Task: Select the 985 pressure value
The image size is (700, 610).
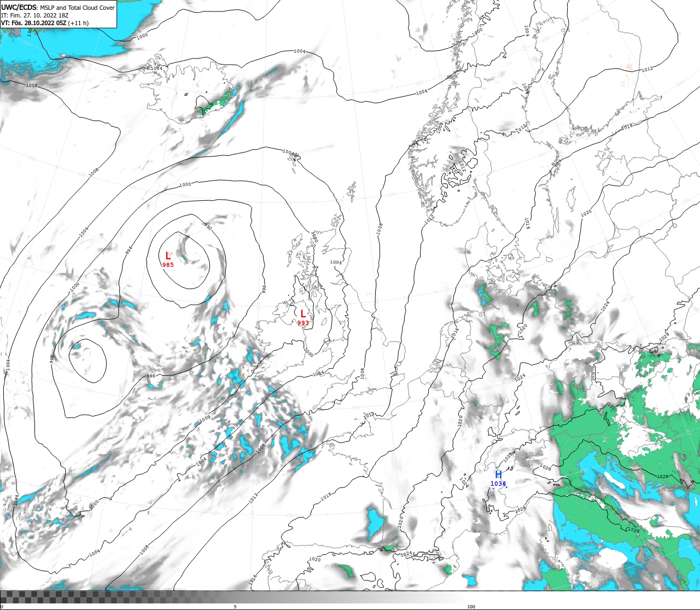Action: click(168, 265)
